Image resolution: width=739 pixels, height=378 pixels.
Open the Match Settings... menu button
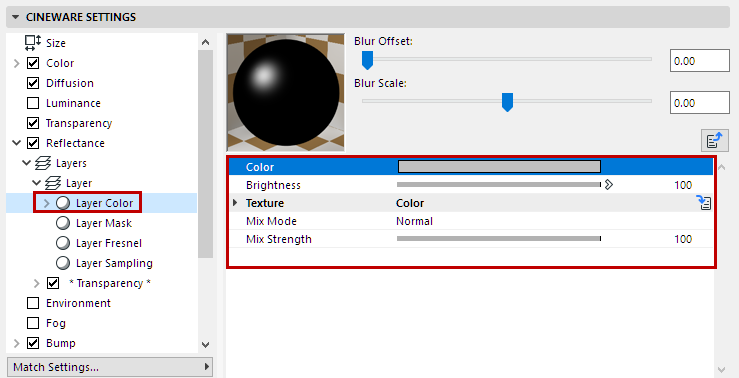click(110, 367)
